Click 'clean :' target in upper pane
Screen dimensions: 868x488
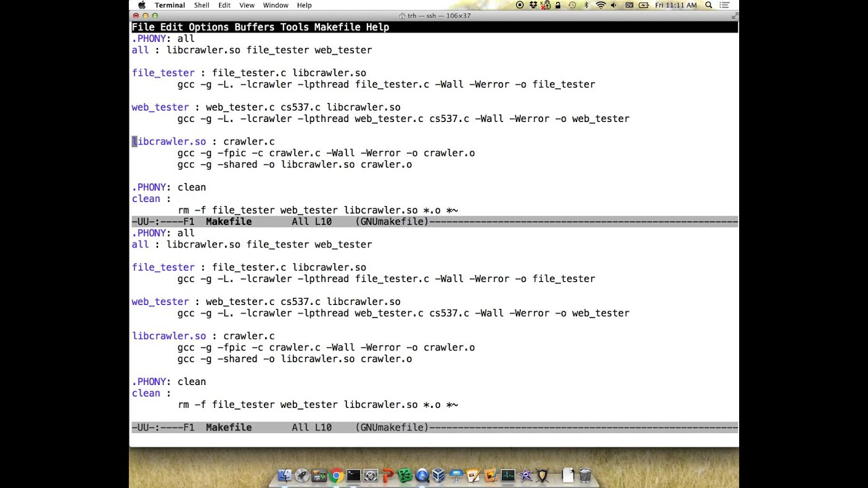click(x=151, y=199)
